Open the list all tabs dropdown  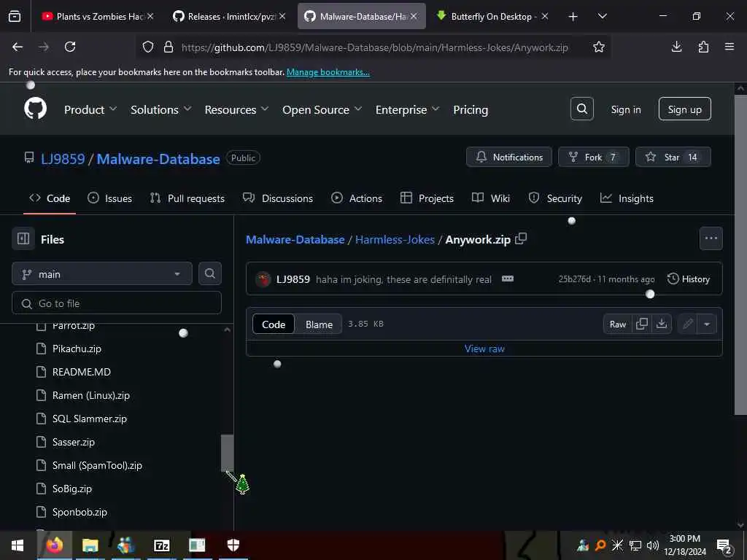coord(602,16)
